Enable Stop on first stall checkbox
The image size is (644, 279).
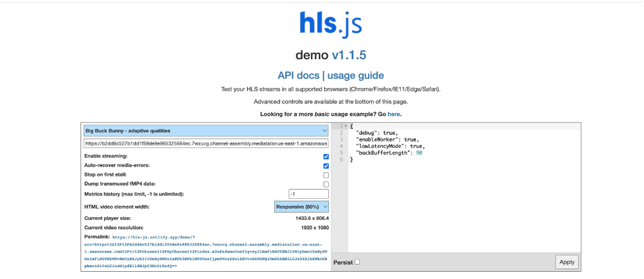coord(326,175)
